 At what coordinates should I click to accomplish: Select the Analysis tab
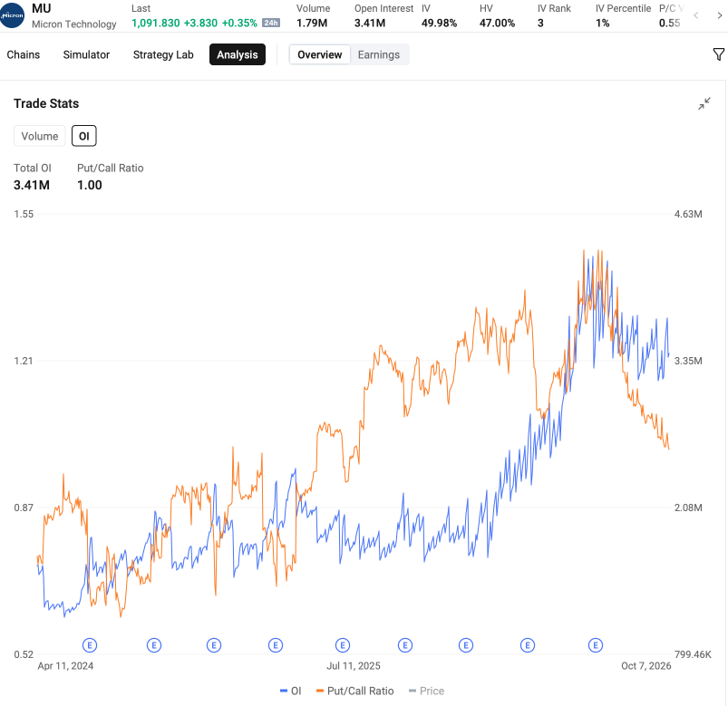238,54
